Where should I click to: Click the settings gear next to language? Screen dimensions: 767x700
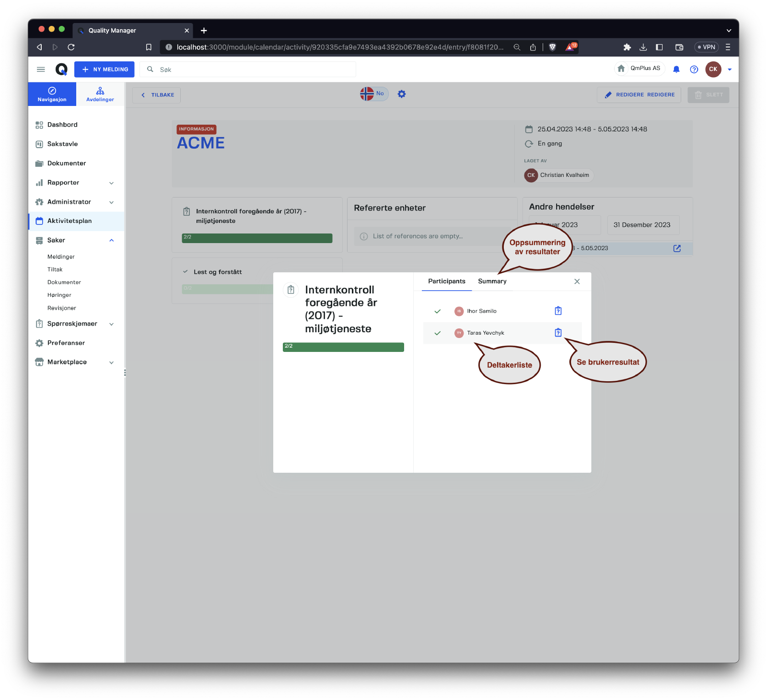click(x=402, y=94)
